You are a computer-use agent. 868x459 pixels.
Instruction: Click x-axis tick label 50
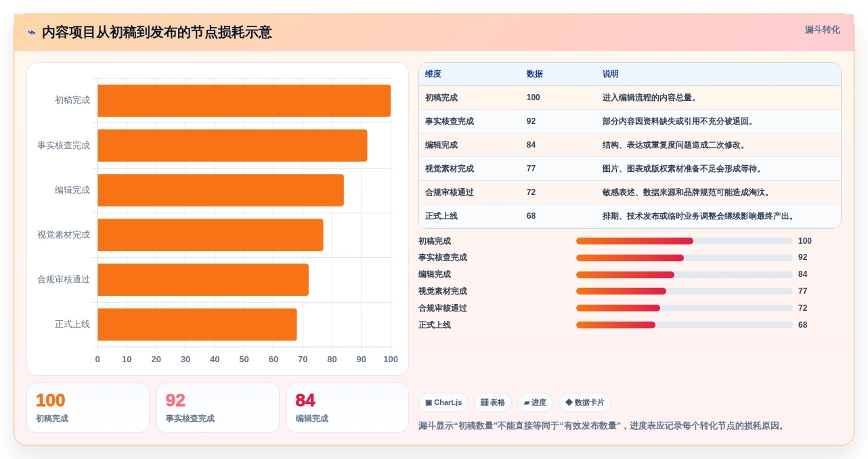244,359
